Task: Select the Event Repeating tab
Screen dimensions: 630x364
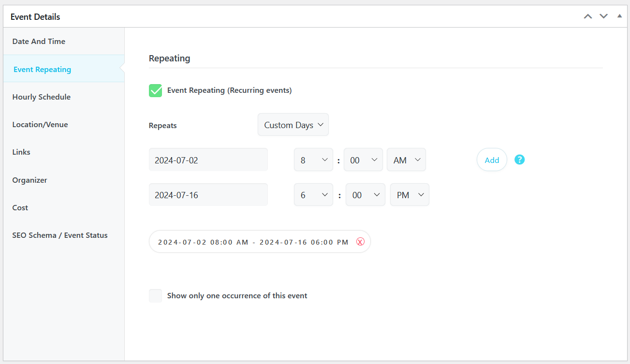Action: pos(64,69)
